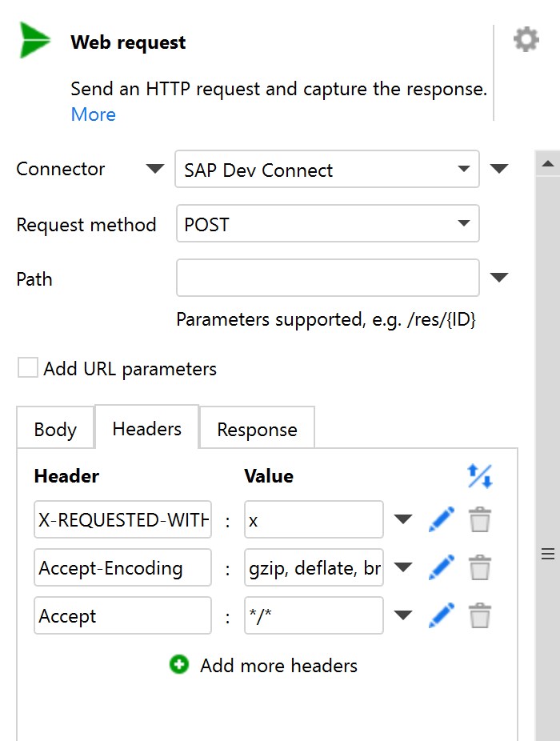The height and width of the screenshot is (741, 560).
Task: Click the Value column heading
Action: (269, 476)
